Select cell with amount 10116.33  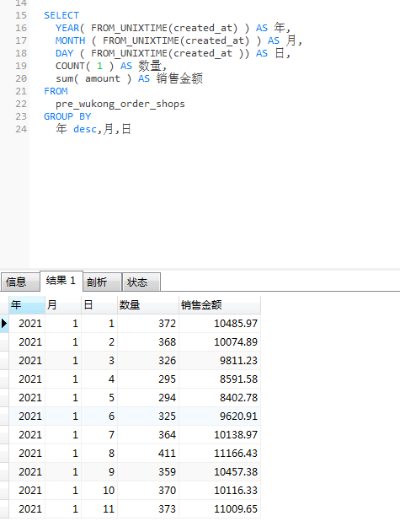[x=220, y=491]
